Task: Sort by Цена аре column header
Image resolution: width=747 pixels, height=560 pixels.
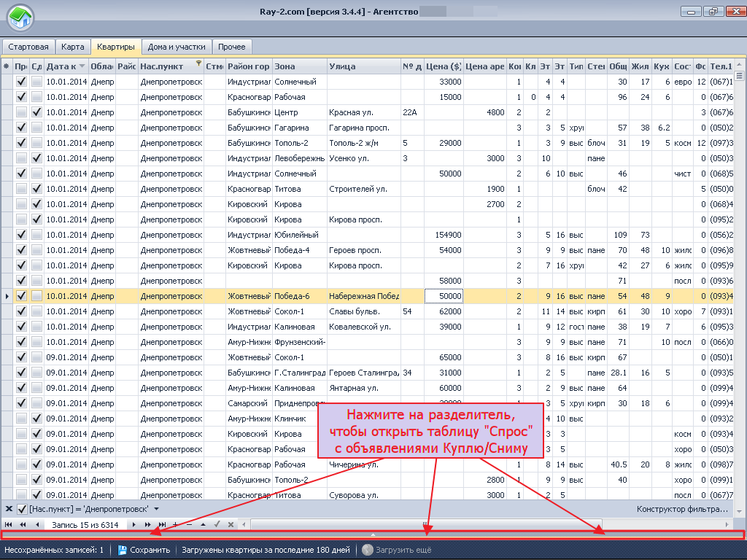Action: click(484, 66)
